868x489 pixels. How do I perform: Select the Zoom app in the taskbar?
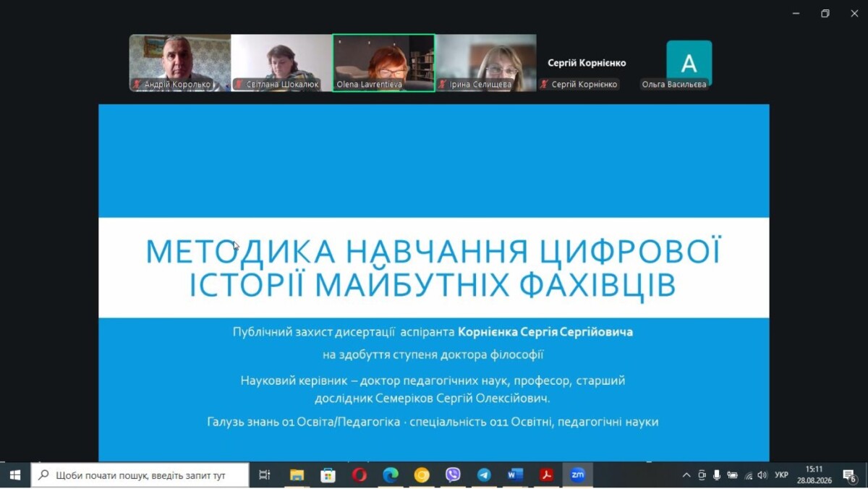point(577,475)
